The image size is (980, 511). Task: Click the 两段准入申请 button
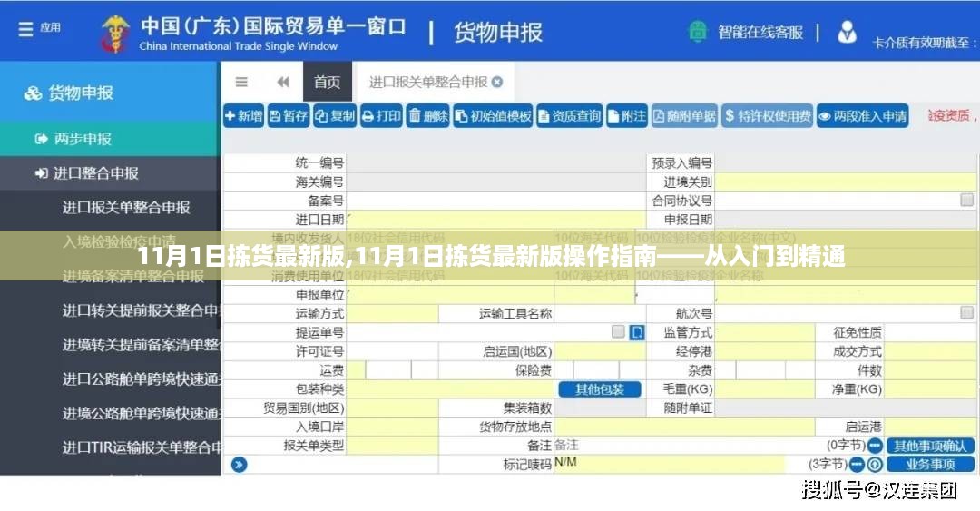click(x=863, y=115)
